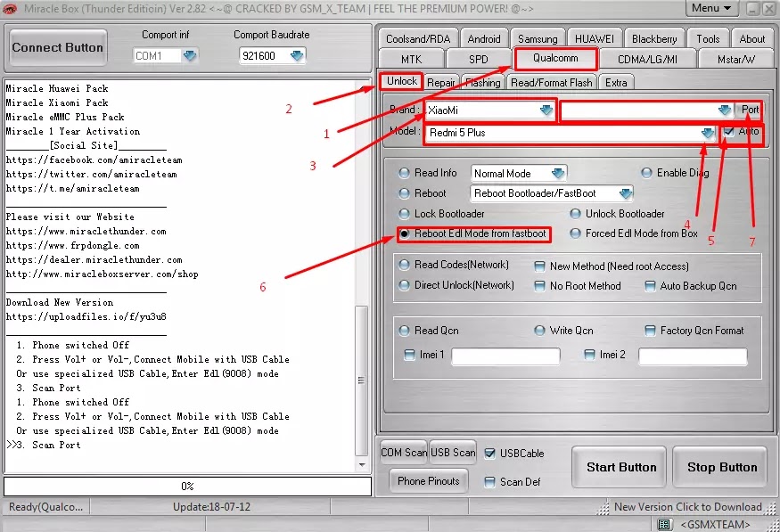Viewport: 780px width, 532px height.
Task: Open the Brand XiaoMi dropdown arrow
Action: click(x=546, y=110)
